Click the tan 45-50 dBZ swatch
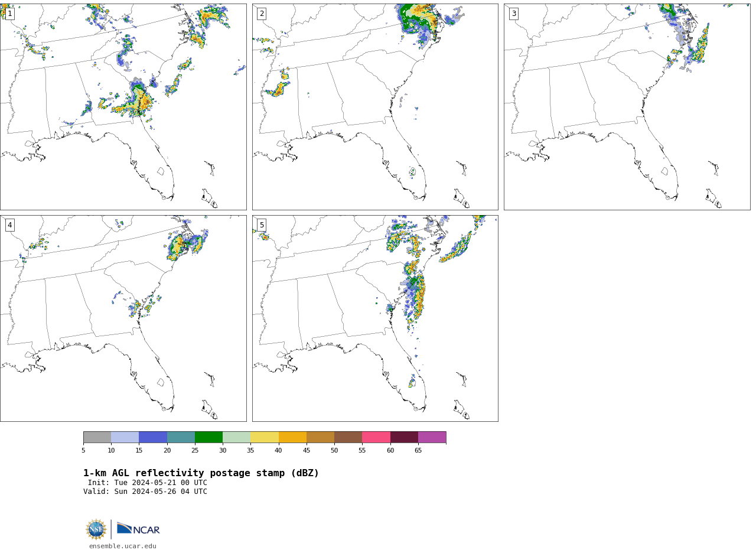756x553 pixels. pos(320,437)
